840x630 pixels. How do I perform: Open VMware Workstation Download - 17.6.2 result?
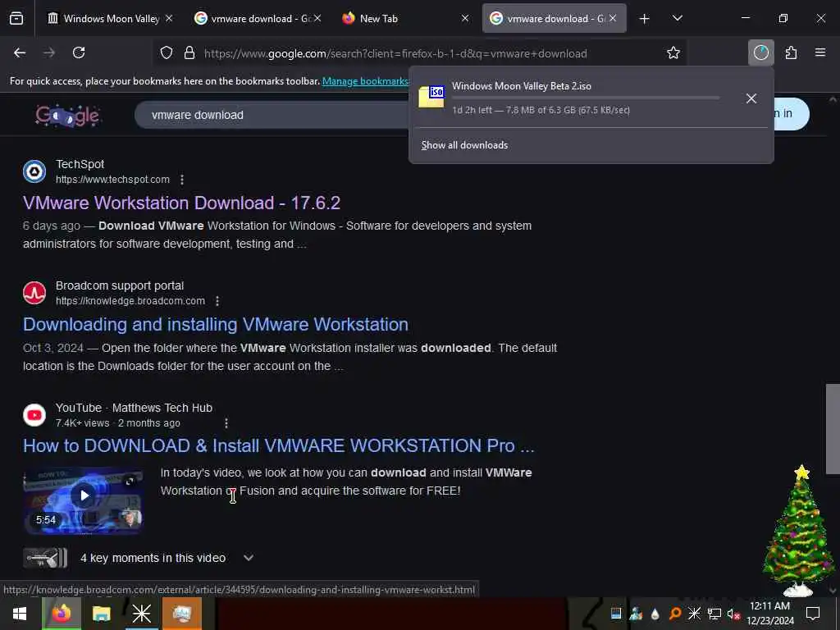click(181, 203)
